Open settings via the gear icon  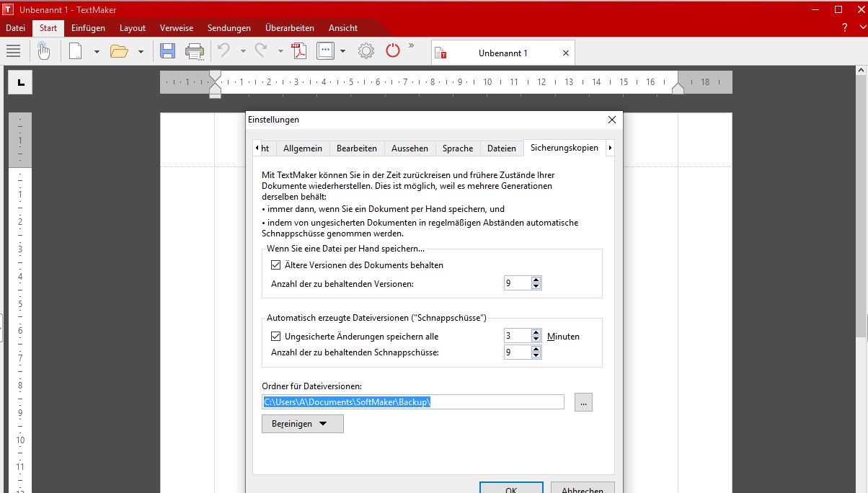pos(366,51)
